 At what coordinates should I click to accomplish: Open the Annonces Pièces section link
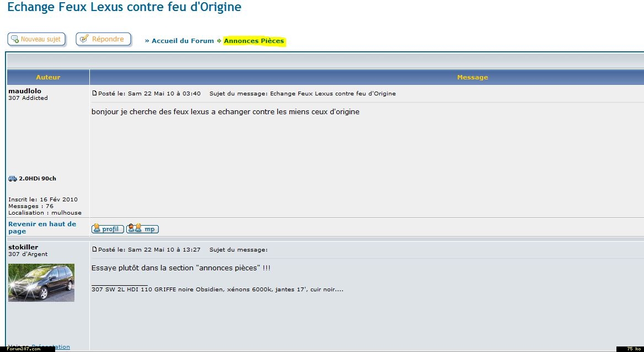coord(254,41)
